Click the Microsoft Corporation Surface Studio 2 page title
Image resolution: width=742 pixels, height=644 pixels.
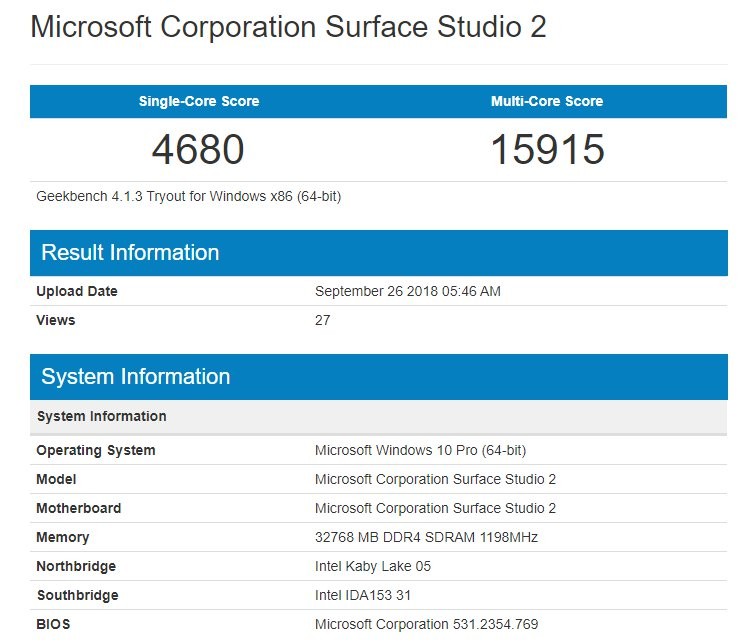288,26
